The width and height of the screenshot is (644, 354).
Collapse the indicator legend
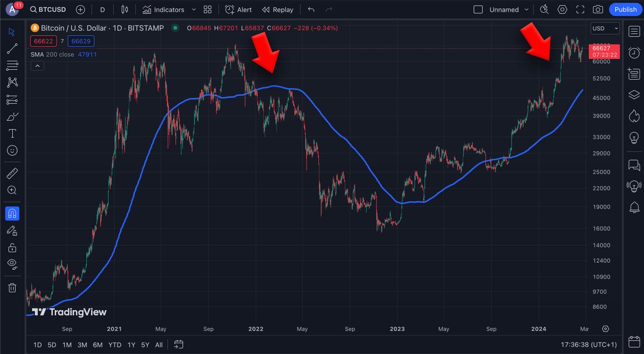tap(38, 66)
